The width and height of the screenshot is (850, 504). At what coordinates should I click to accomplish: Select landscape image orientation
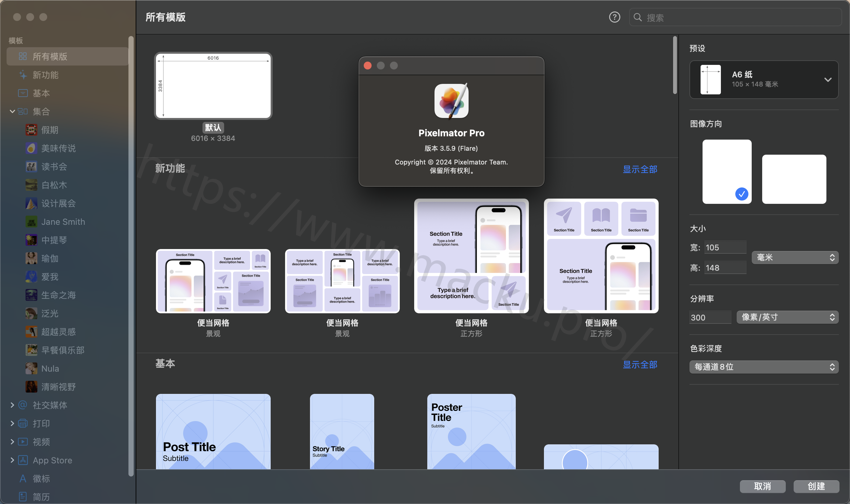coord(794,179)
